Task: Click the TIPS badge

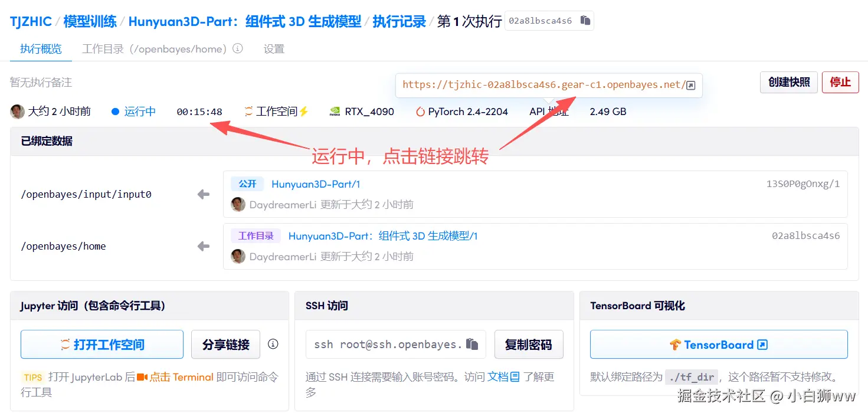Action: click(33, 377)
